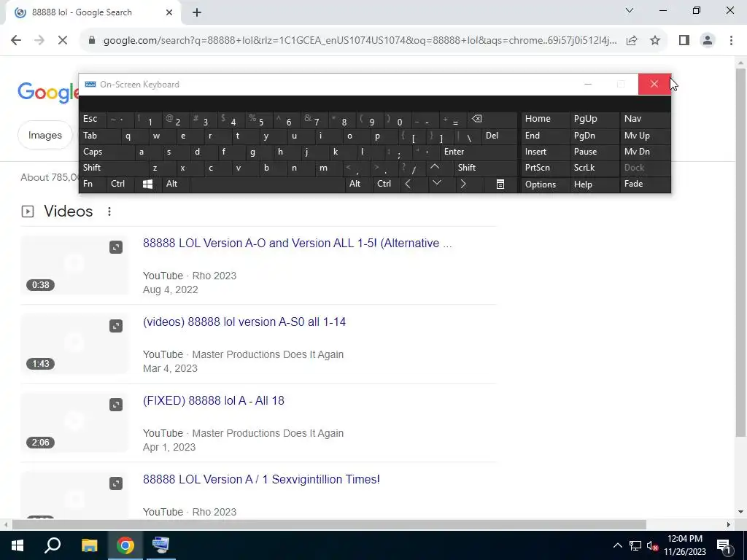This screenshot has height=560, width=747.
Task: Click the horizontal scrollbar thumb
Action: (329, 525)
